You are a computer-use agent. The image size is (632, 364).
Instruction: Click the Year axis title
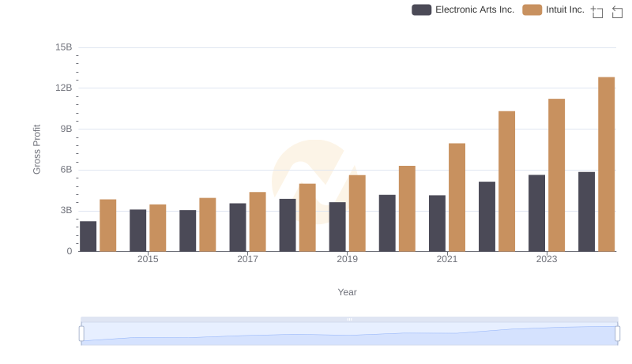(x=347, y=292)
